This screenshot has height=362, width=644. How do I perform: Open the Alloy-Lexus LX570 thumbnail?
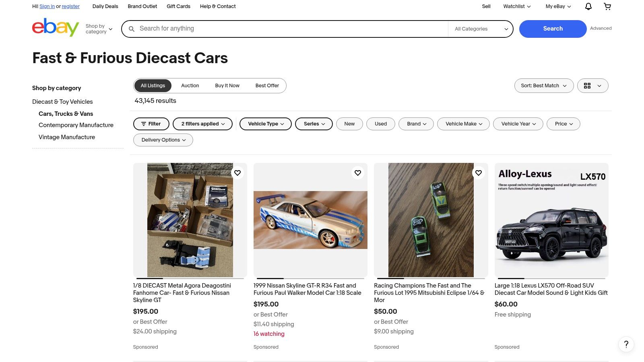551,220
